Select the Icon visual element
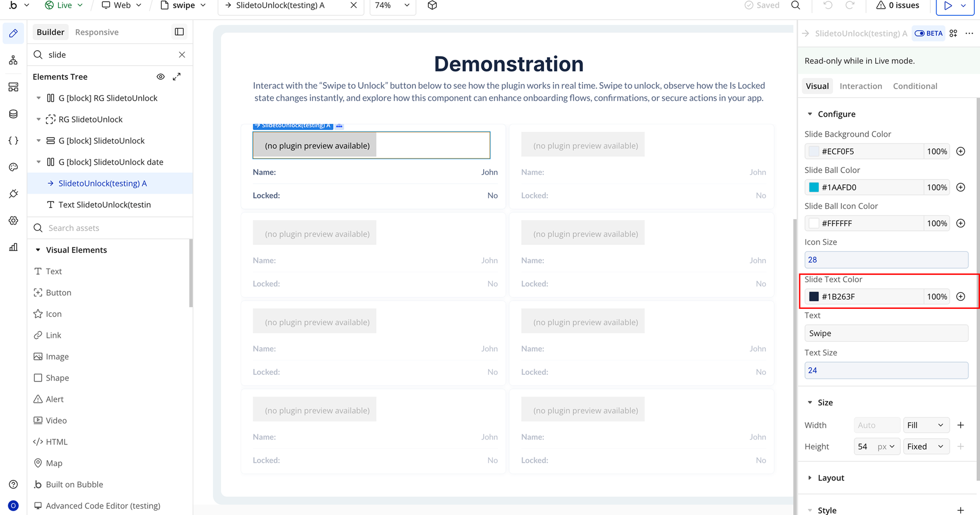The height and width of the screenshot is (515, 980). click(54, 314)
